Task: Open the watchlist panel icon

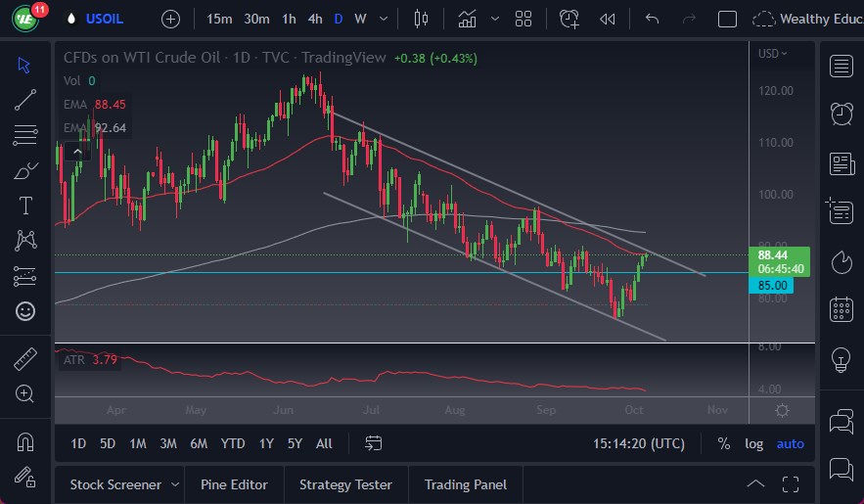Action: (841, 66)
